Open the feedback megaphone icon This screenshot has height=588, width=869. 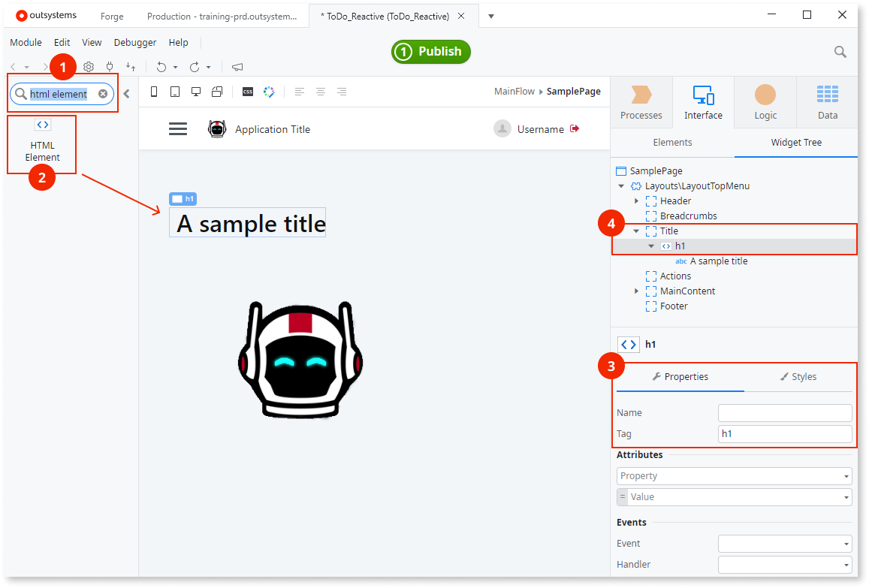(237, 67)
